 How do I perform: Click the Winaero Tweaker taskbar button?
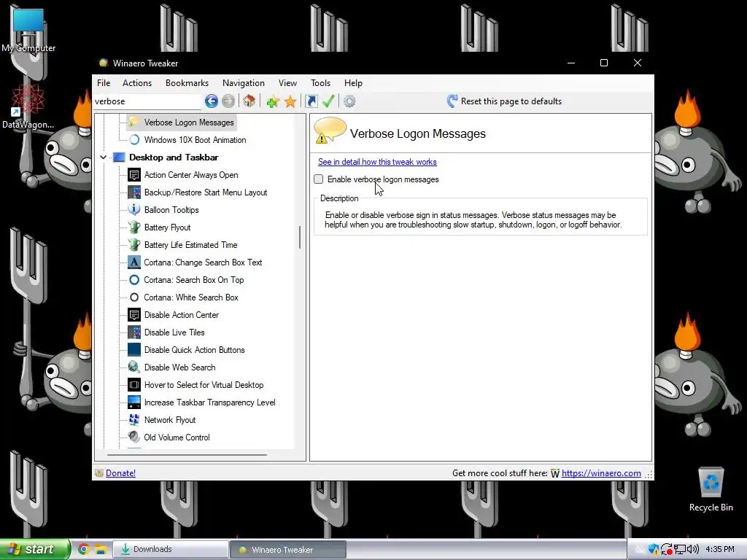coord(287,549)
